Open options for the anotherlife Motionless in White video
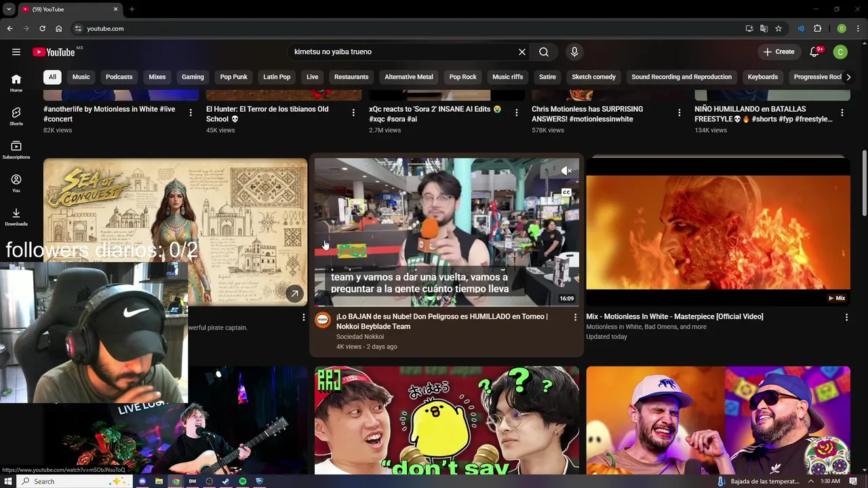 (x=191, y=113)
